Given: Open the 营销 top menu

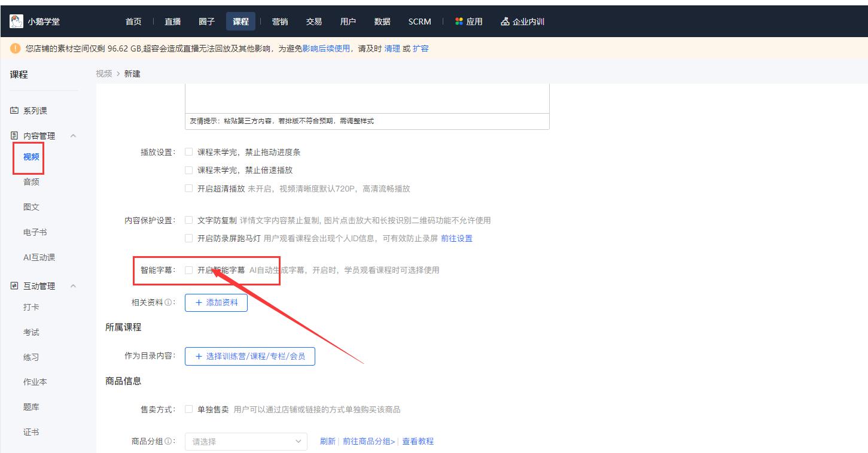Looking at the screenshot, I should point(279,22).
